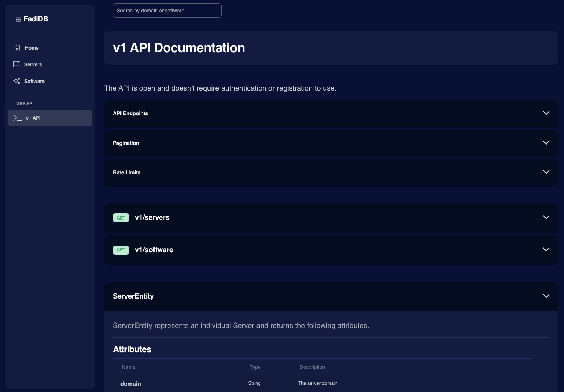Click the GET badge for v1/software
This screenshot has width=564, height=392.
pyautogui.click(x=121, y=250)
